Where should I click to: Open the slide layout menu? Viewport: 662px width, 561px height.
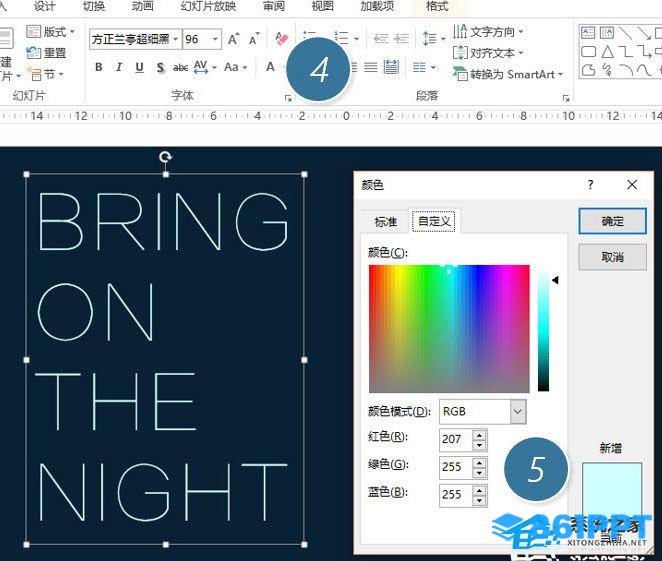pyautogui.click(x=51, y=32)
